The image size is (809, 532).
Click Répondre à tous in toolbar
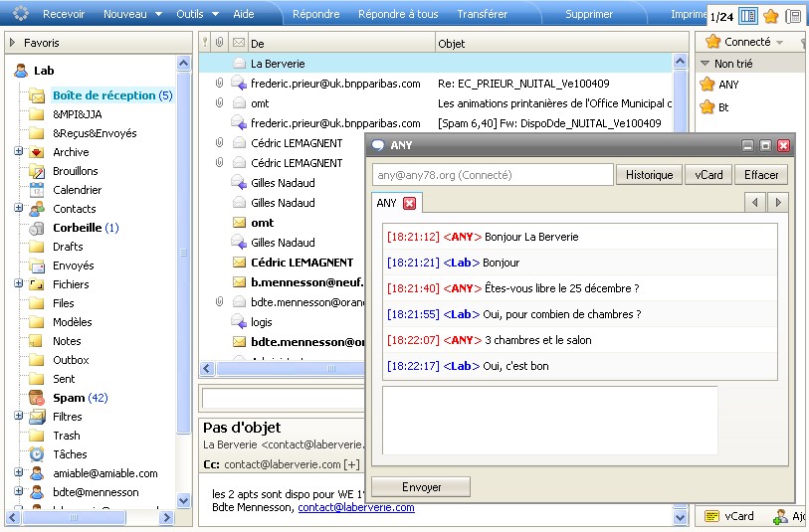point(398,14)
